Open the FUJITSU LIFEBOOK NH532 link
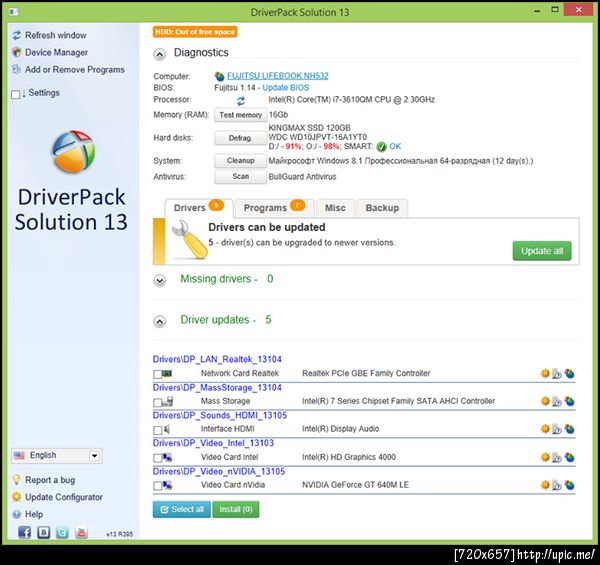This screenshot has height=565, width=600. coord(277,76)
